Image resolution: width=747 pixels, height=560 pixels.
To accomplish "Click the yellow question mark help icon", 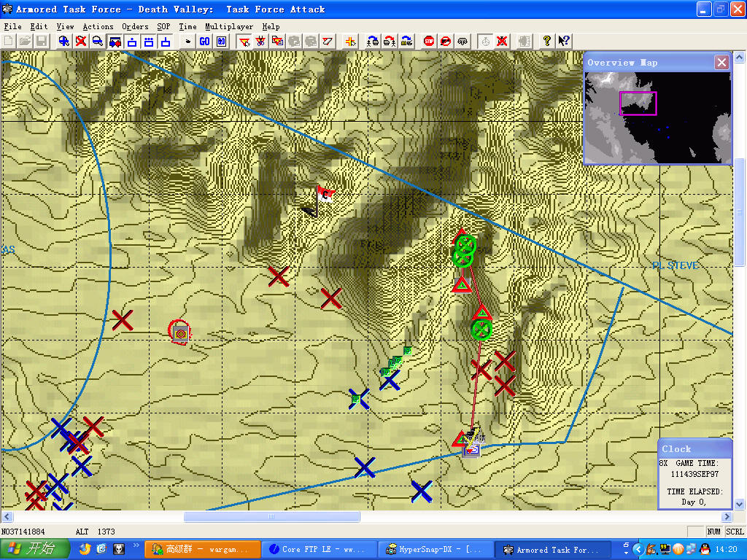I will (546, 42).
